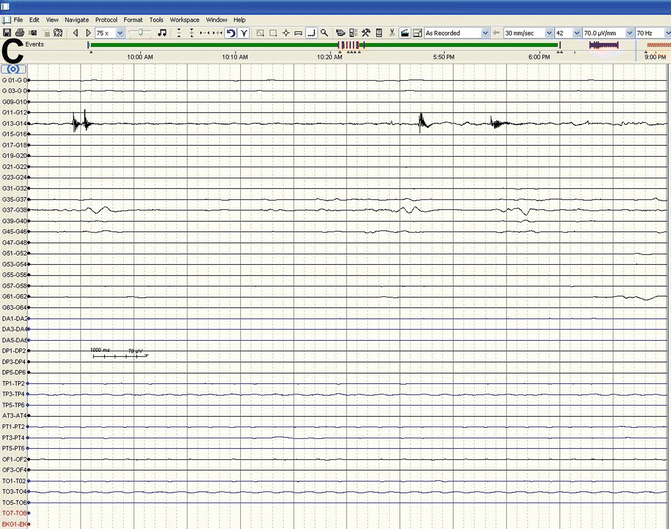
Task: Open the hammer and wrench settings icon
Action: (x=367, y=33)
